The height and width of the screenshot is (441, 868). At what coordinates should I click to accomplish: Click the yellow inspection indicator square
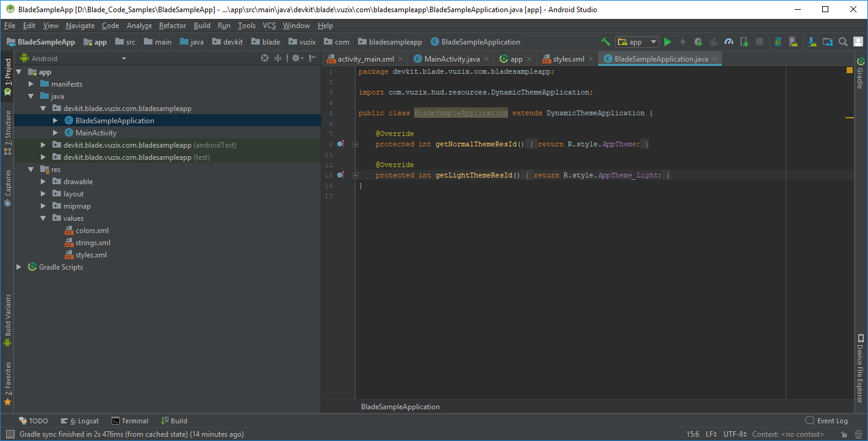(x=849, y=71)
